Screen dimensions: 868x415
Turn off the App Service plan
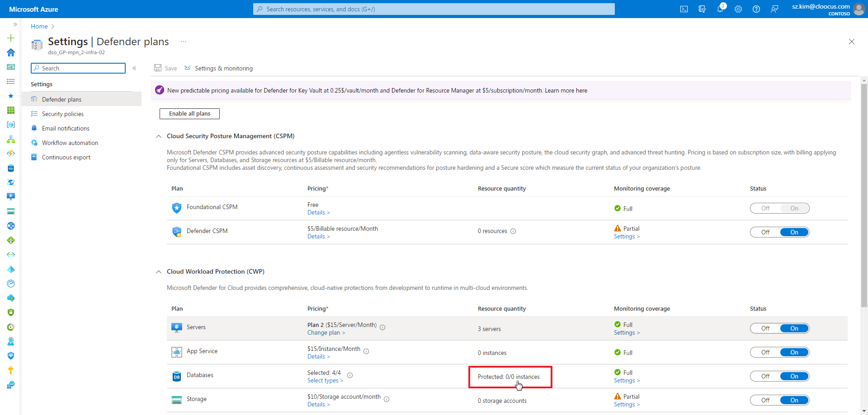[765, 352]
